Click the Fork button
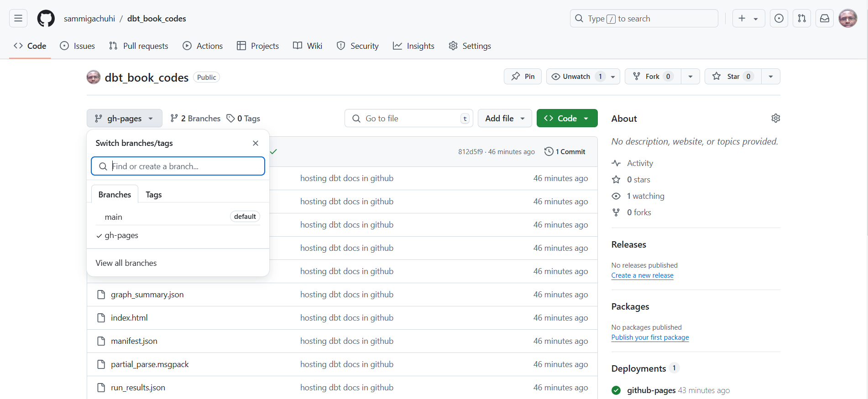This screenshot has width=868, height=399. (x=653, y=77)
